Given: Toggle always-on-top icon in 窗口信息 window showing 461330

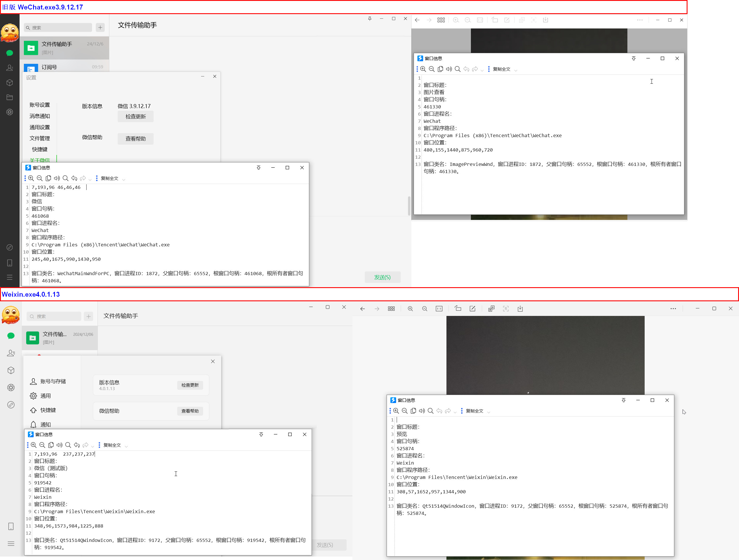Looking at the screenshot, I should 634,58.
